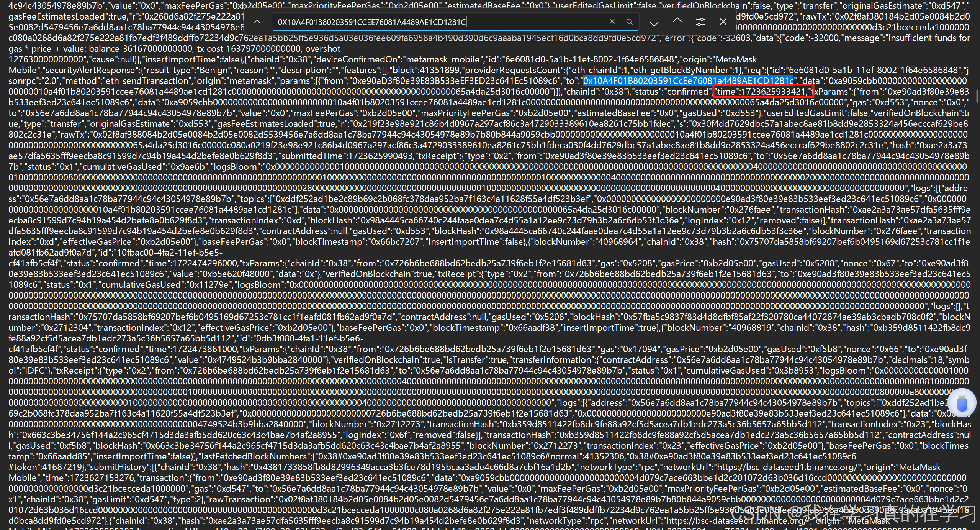Viewport: 980px width, 530px height.
Task: Click the red-boxed "time":172362593342l text
Action: pos(762,92)
